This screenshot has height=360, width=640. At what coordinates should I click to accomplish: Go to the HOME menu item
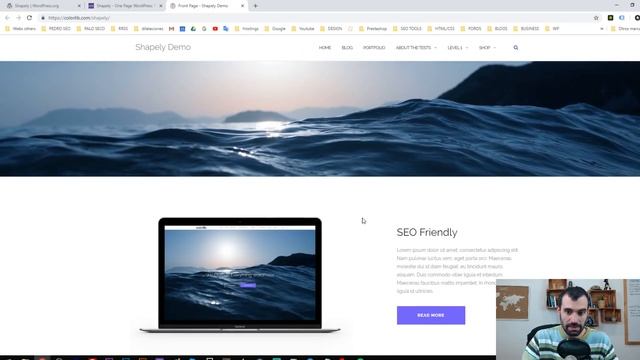[325, 48]
